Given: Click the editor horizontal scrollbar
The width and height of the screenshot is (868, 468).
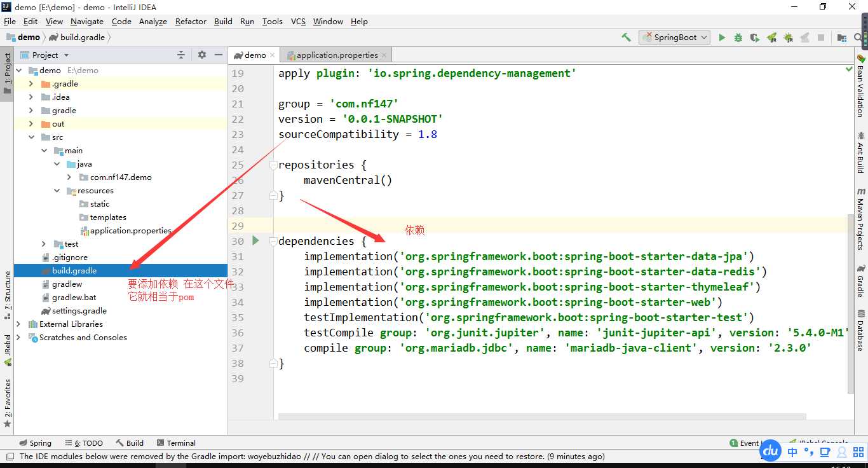Looking at the screenshot, I should tap(542, 417).
